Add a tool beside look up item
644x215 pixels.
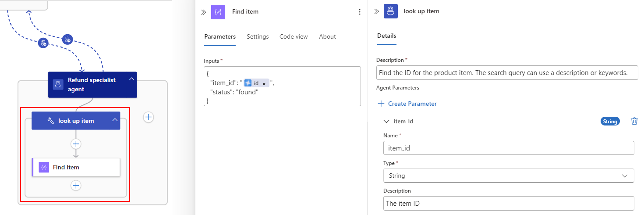[x=149, y=117]
